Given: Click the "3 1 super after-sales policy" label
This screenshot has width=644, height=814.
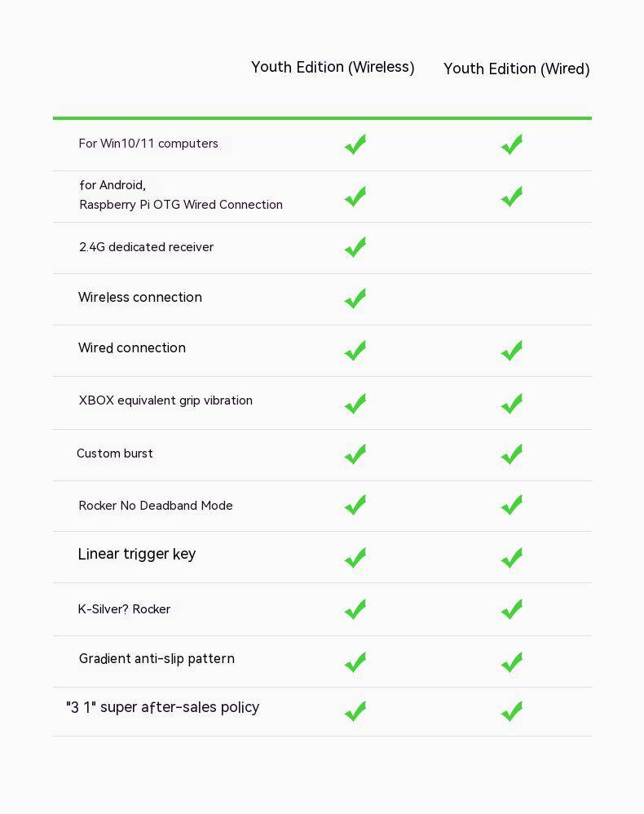Looking at the screenshot, I should [162, 707].
